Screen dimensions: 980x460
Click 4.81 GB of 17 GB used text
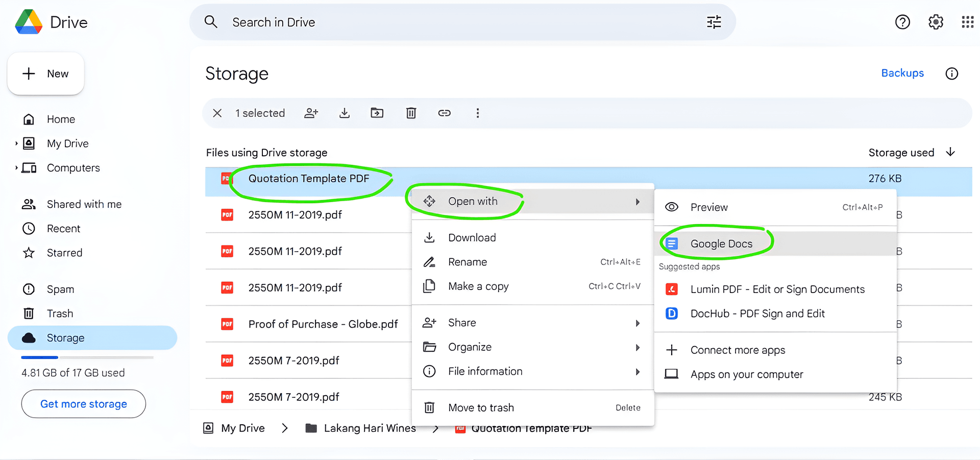73,373
